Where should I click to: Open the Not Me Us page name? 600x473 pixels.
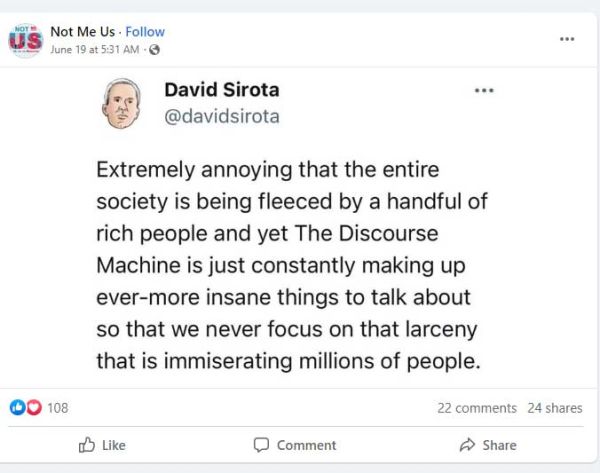tap(83, 32)
